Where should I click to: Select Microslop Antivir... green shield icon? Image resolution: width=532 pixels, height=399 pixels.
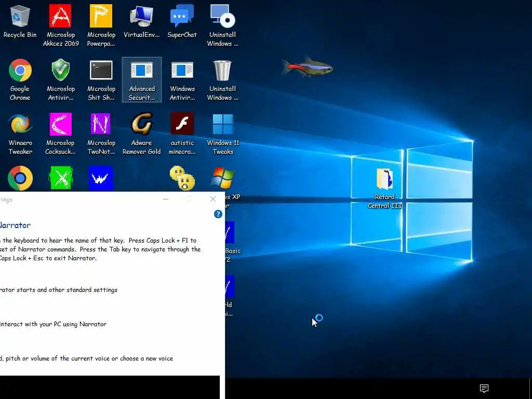60,79
